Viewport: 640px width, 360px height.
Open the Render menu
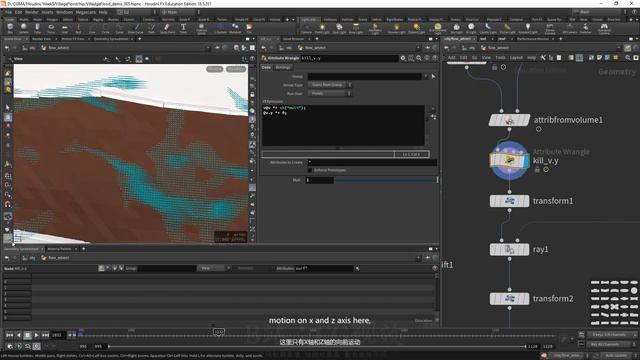31,12
